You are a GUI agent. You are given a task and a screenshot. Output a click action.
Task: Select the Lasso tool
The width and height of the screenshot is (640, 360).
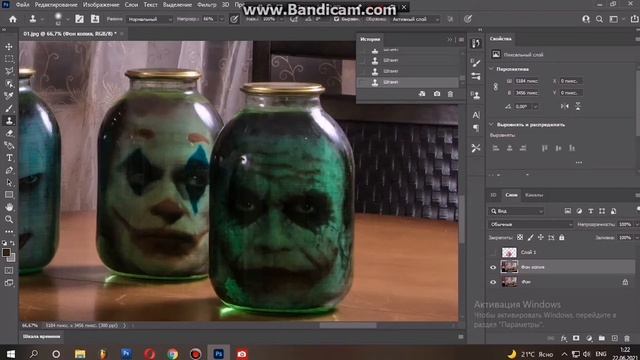pyautogui.click(x=9, y=71)
